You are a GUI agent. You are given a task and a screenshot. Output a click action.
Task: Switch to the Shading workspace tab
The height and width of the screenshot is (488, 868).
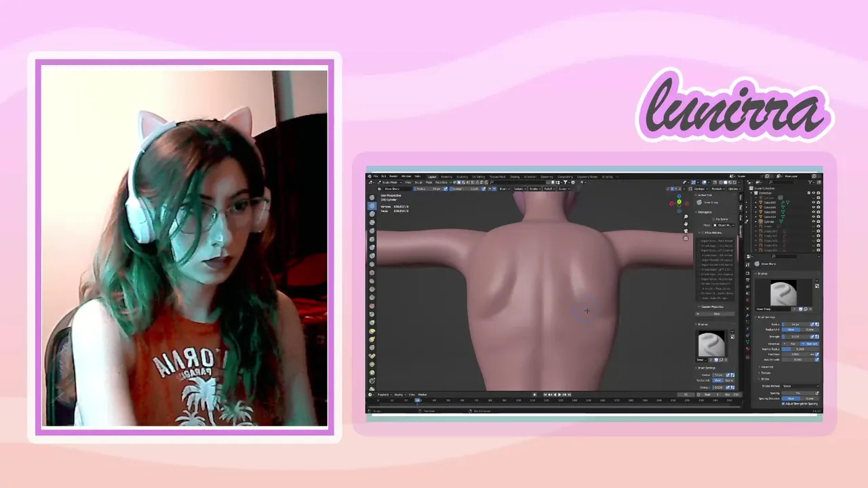(x=515, y=176)
